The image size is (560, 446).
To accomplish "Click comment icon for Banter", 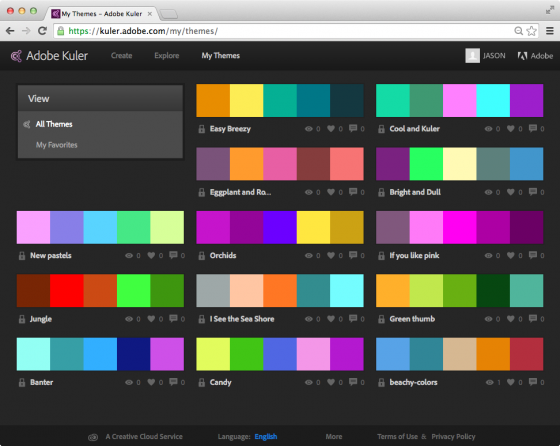I will [x=173, y=382].
